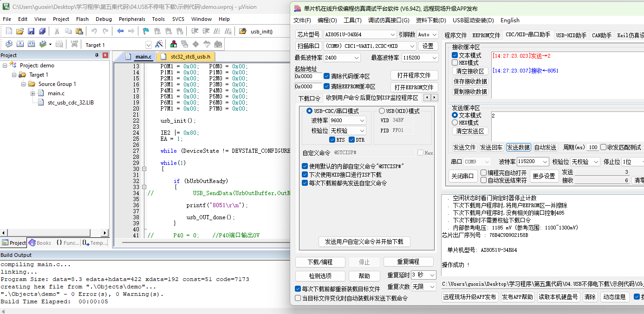Switch to the stc32_stc8_usb.h editor tab

[186, 57]
